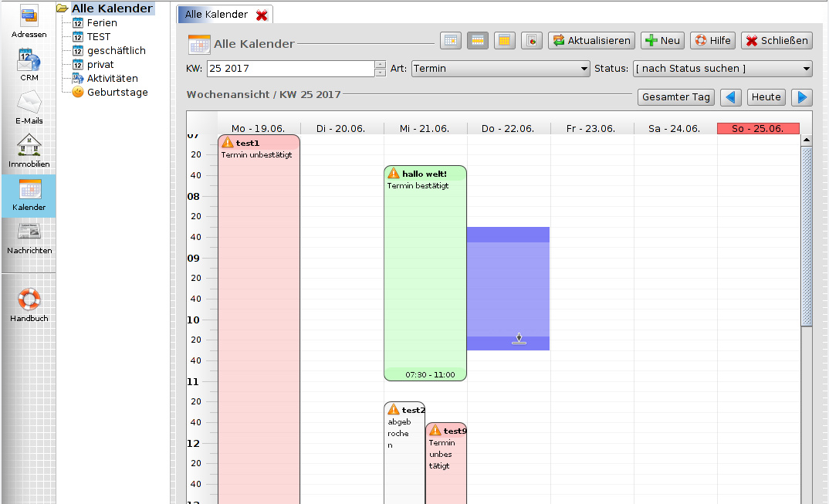Toggle the highlighted week view button

click(x=478, y=41)
